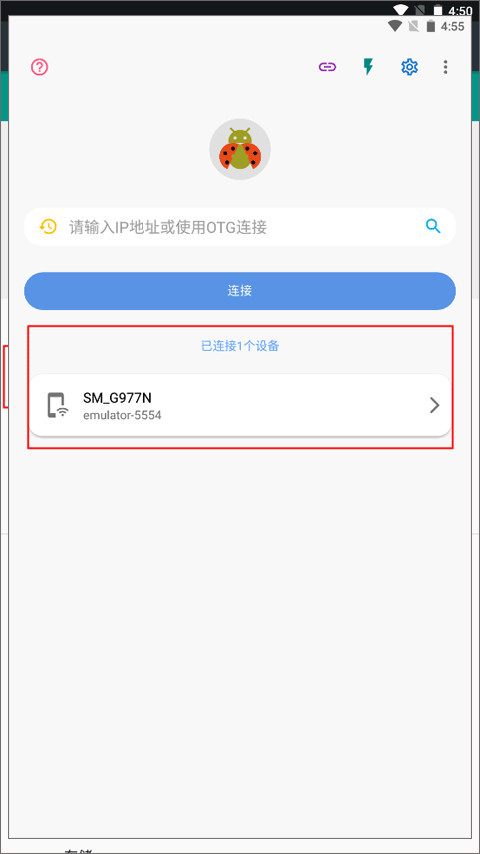Screen dimensions: 480x854
Task: Tap the 4:55 status bar clock
Action: pos(452,26)
